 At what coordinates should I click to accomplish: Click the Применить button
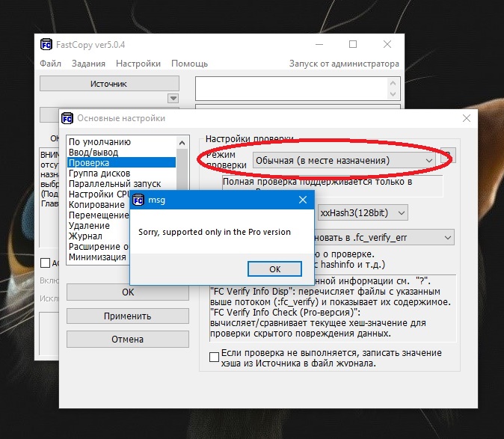point(128,316)
